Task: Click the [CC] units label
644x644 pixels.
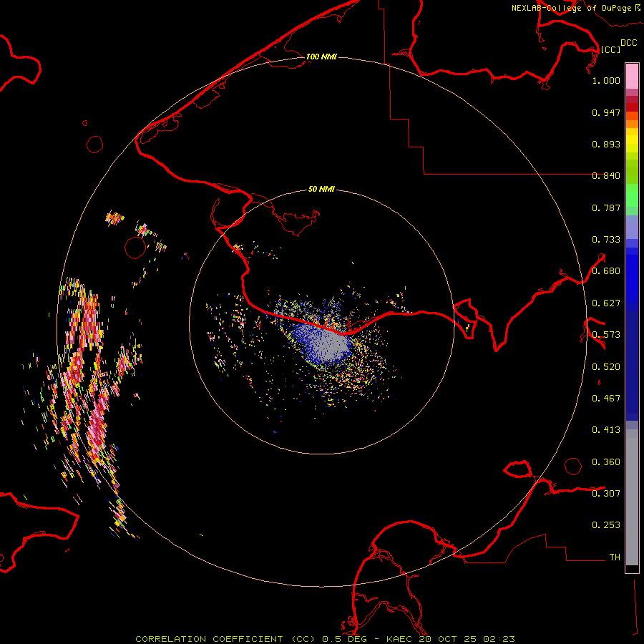Action: 610,49
